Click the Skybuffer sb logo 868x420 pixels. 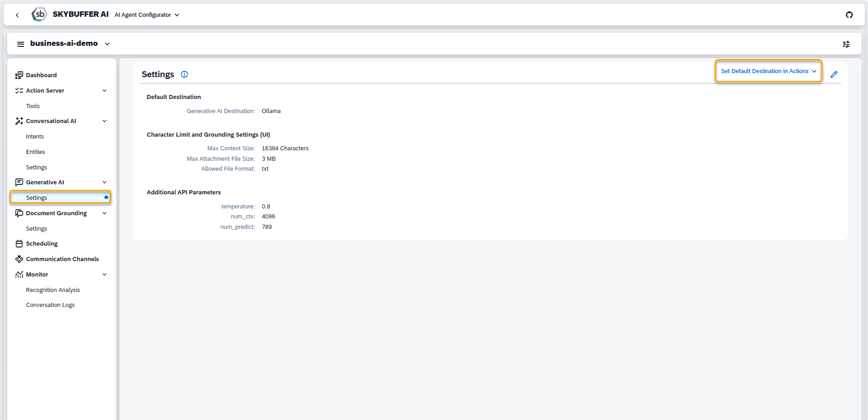(x=40, y=15)
